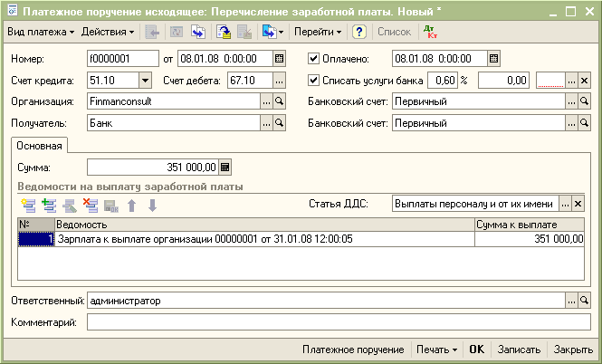Choose Статья ДДС via ellipsis button
The image size is (602, 364).
pos(565,204)
